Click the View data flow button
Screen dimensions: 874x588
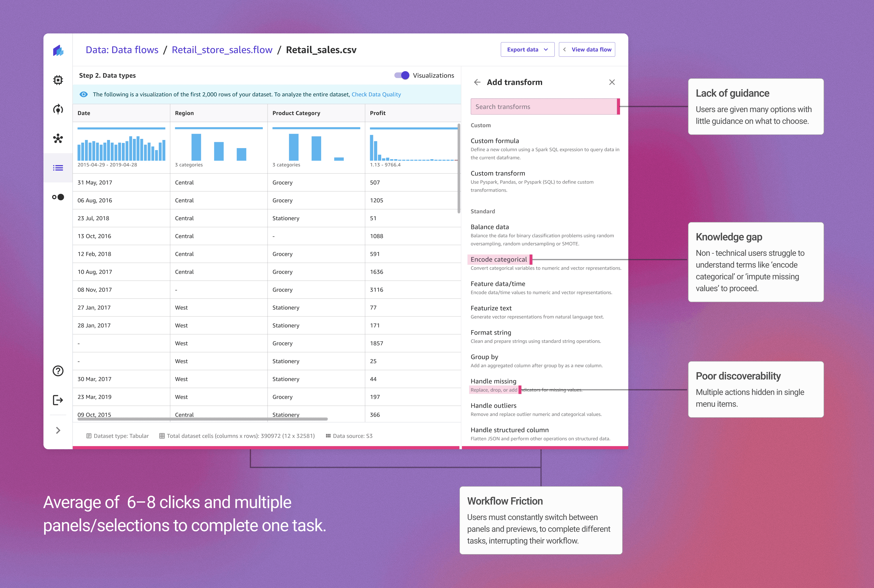pos(587,50)
